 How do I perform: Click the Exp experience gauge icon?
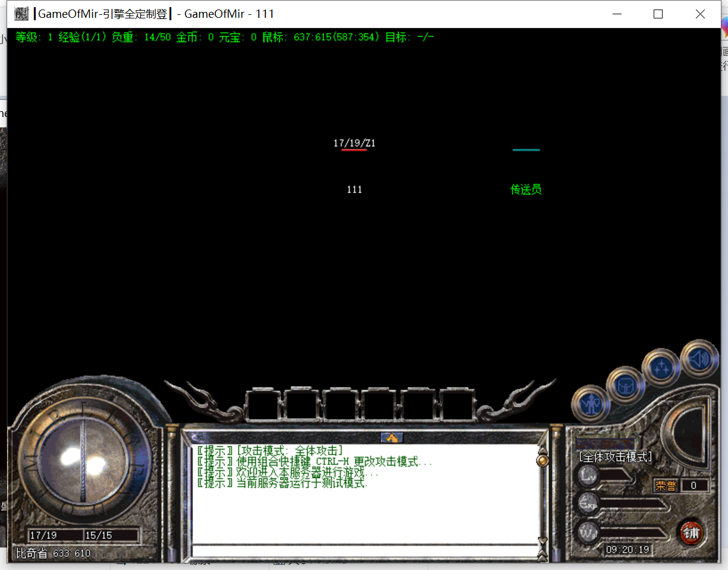(x=589, y=503)
